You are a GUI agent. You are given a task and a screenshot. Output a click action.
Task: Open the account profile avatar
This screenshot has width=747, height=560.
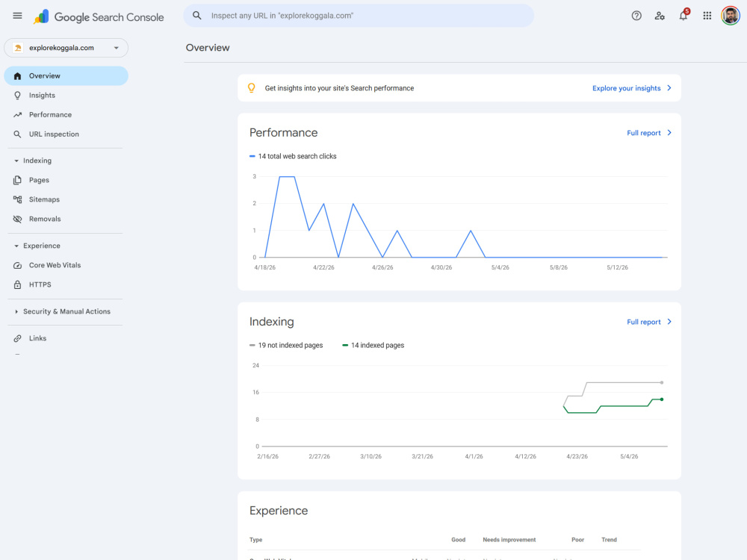coord(731,16)
